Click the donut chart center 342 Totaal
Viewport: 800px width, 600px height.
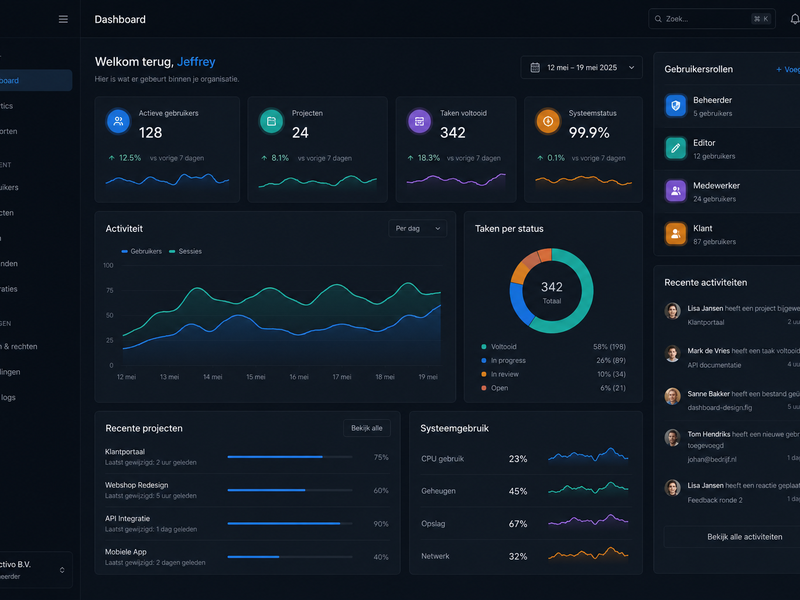tap(552, 292)
